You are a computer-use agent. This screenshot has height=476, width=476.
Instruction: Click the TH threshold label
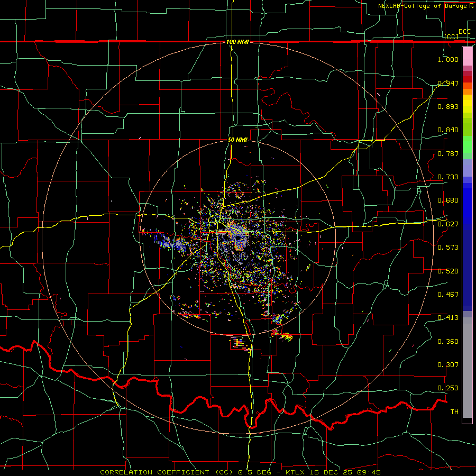pyautogui.click(x=454, y=412)
